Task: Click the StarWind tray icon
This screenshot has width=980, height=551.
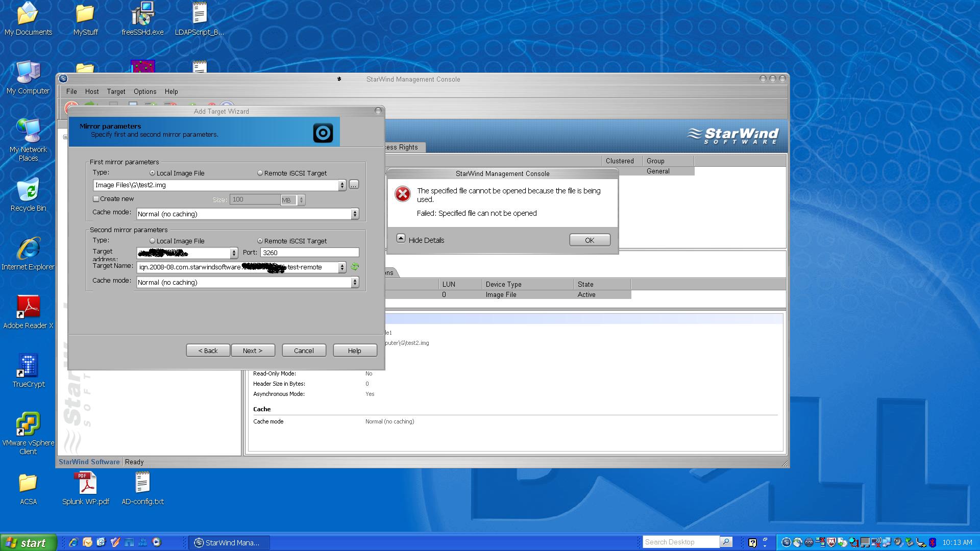Action: tap(786, 542)
